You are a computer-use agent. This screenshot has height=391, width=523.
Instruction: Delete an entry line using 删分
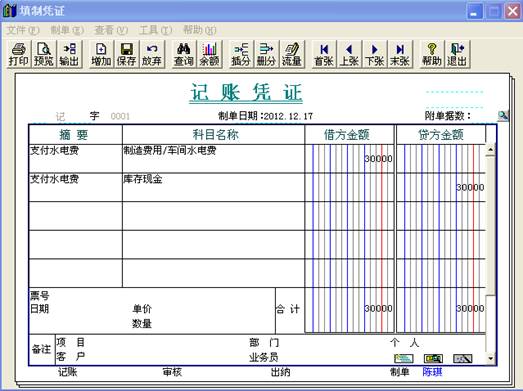266,54
